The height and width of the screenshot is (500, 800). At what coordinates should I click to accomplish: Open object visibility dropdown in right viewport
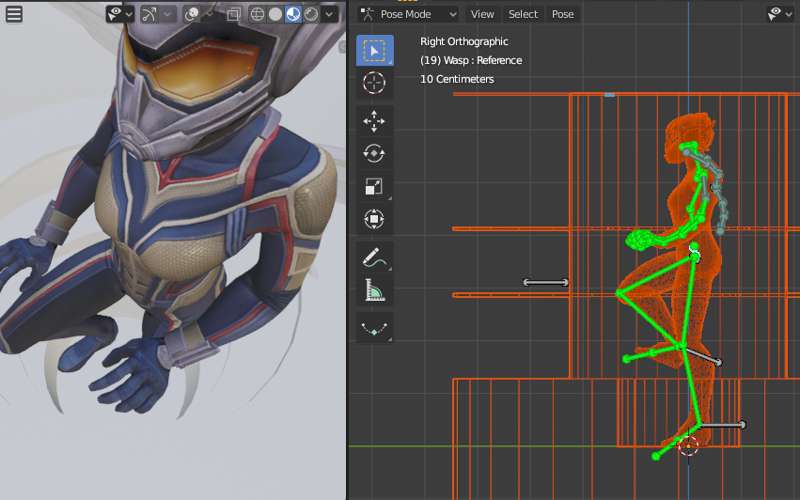point(779,14)
